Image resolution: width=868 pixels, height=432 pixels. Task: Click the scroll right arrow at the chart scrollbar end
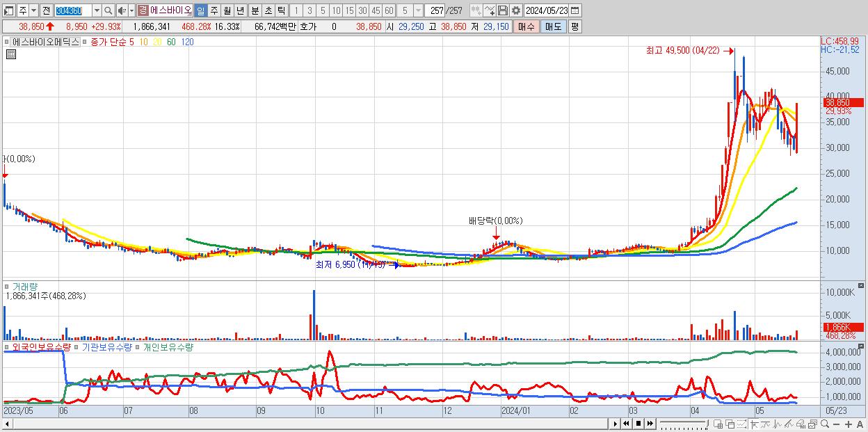615,424
